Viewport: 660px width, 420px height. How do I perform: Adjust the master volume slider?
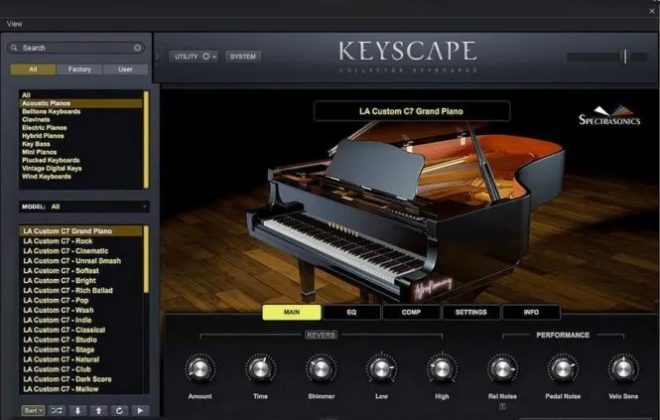pos(607,57)
